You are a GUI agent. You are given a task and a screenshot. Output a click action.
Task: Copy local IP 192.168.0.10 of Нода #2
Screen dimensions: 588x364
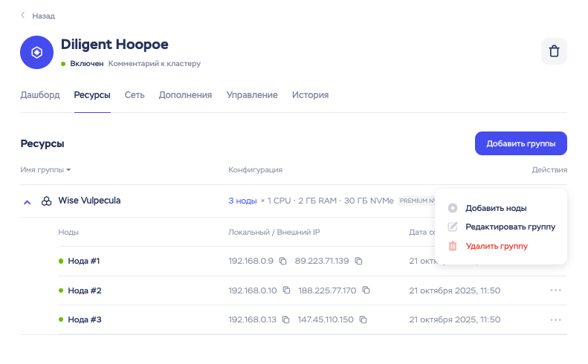(x=286, y=290)
